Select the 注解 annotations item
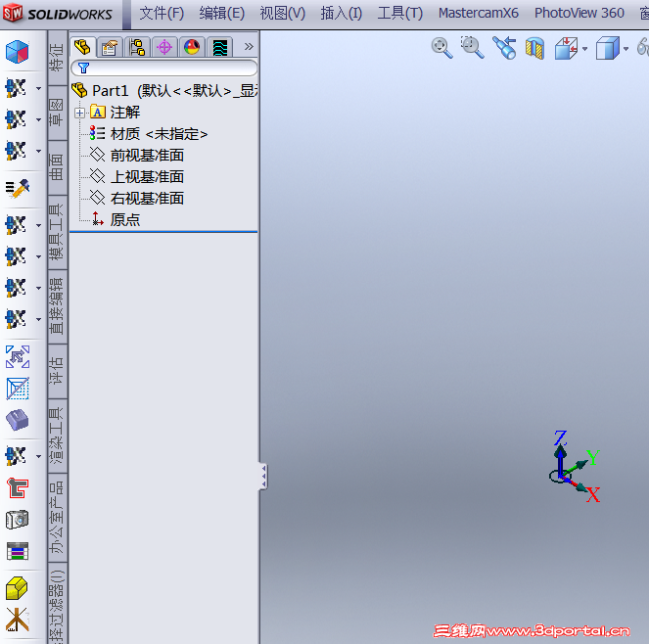 pos(116,113)
